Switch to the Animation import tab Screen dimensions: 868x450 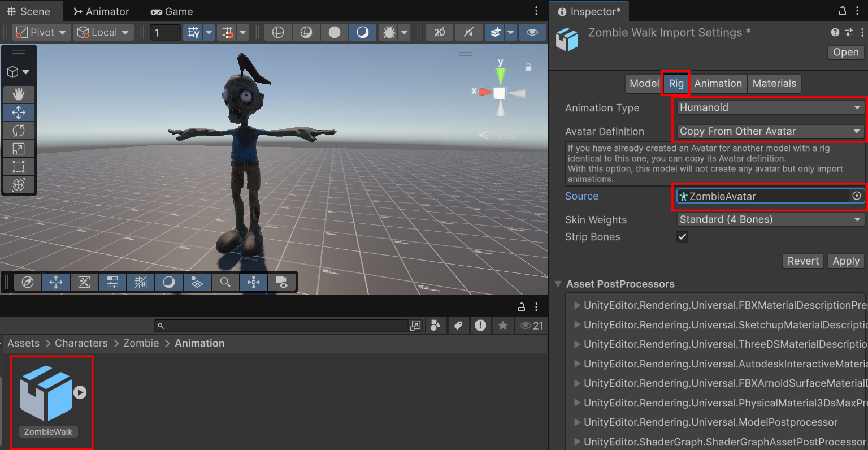(x=718, y=84)
